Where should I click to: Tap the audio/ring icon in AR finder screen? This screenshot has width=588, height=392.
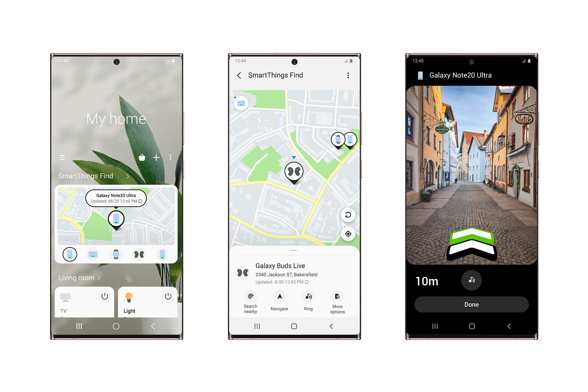pyautogui.click(x=471, y=280)
